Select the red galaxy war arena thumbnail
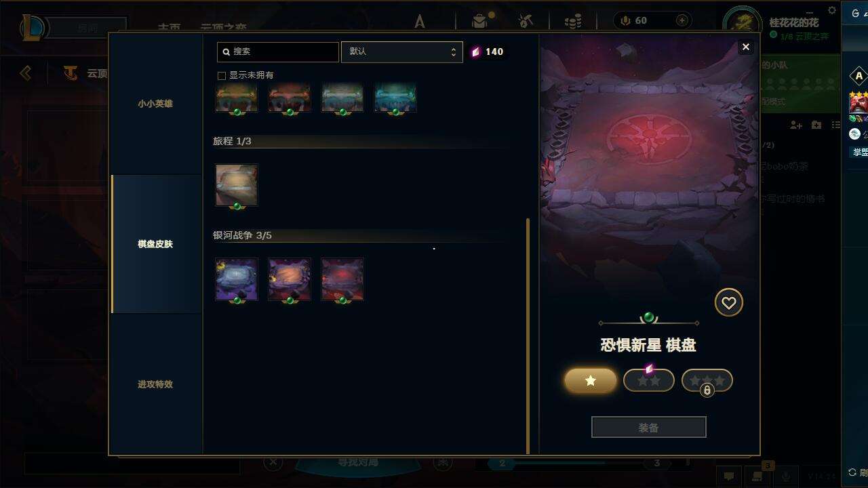 coord(342,279)
